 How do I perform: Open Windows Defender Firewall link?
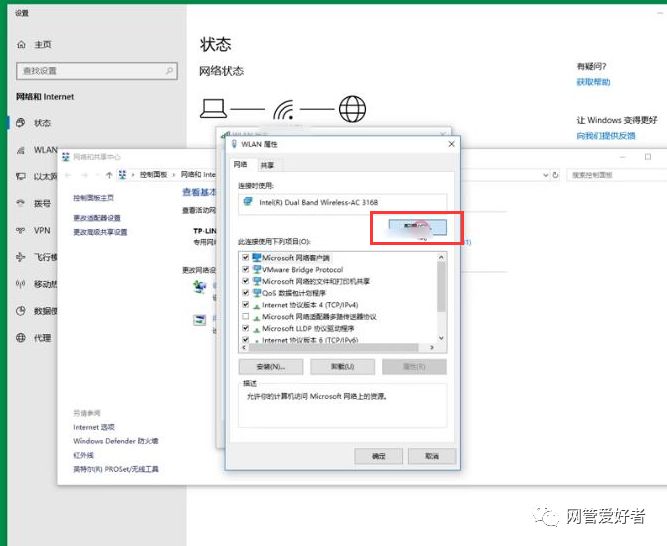(116, 441)
